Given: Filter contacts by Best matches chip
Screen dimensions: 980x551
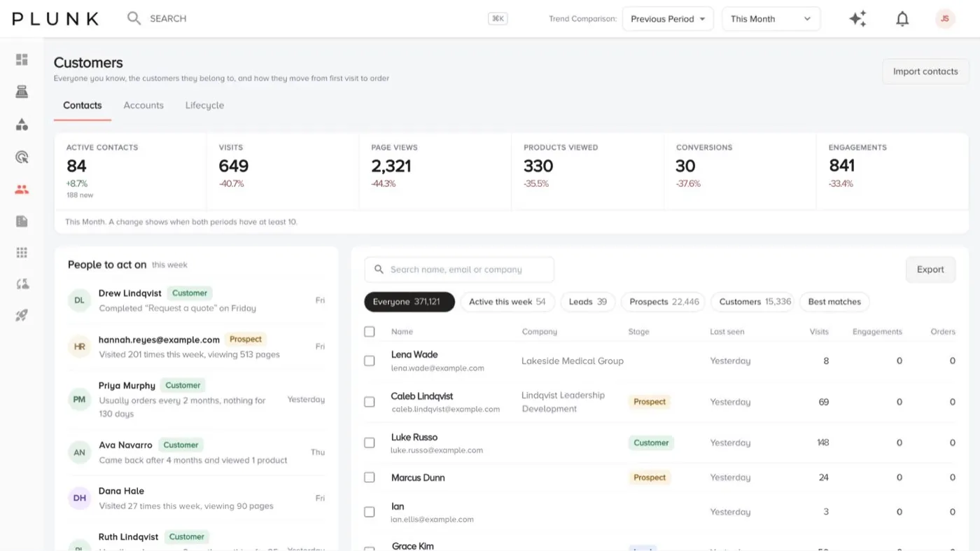Looking at the screenshot, I should coord(834,302).
